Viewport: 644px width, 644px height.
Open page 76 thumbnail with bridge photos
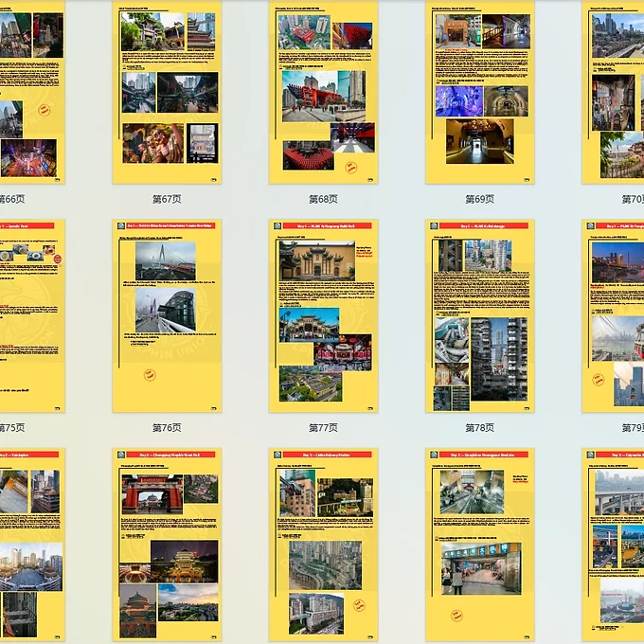[x=167, y=315]
